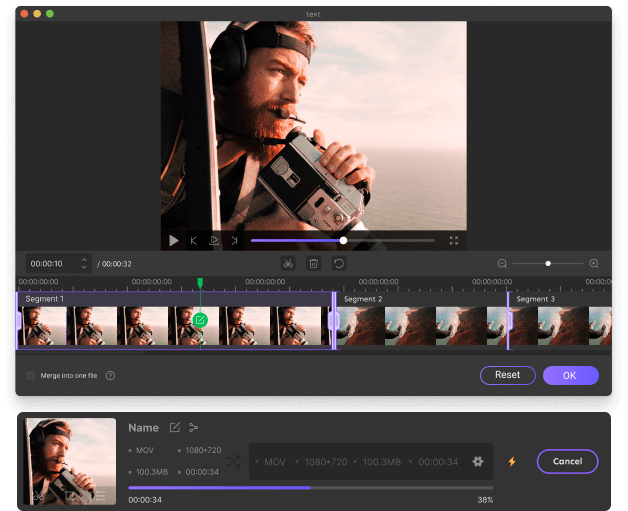Delete the selected segment with the trash icon

[314, 264]
